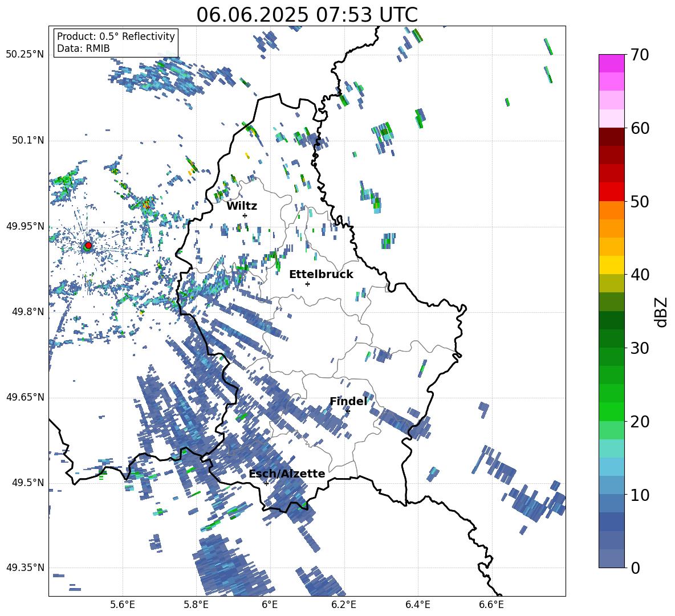Viewport: 675px width, 616px height.
Task: Click the colorbar tick value 50
Action: [x=640, y=202]
